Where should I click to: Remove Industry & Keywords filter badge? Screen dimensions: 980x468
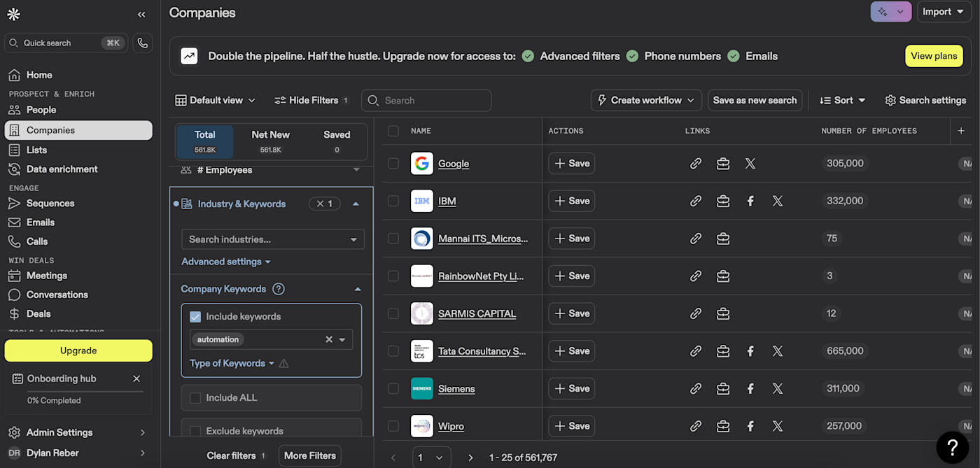(x=325, y=204)
